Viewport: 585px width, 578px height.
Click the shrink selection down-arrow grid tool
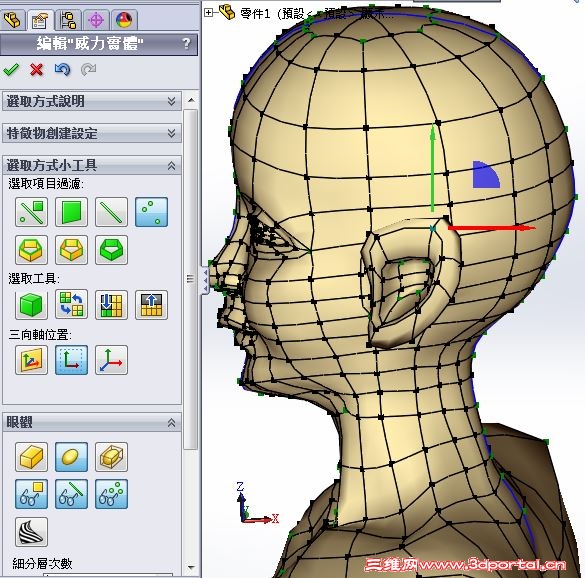(x=111, y=305)
